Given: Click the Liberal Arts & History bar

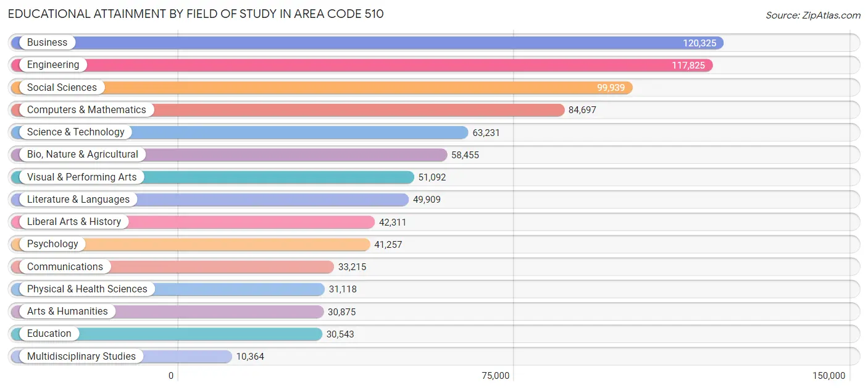Looking at the screenshot, I should coord(247,222).
